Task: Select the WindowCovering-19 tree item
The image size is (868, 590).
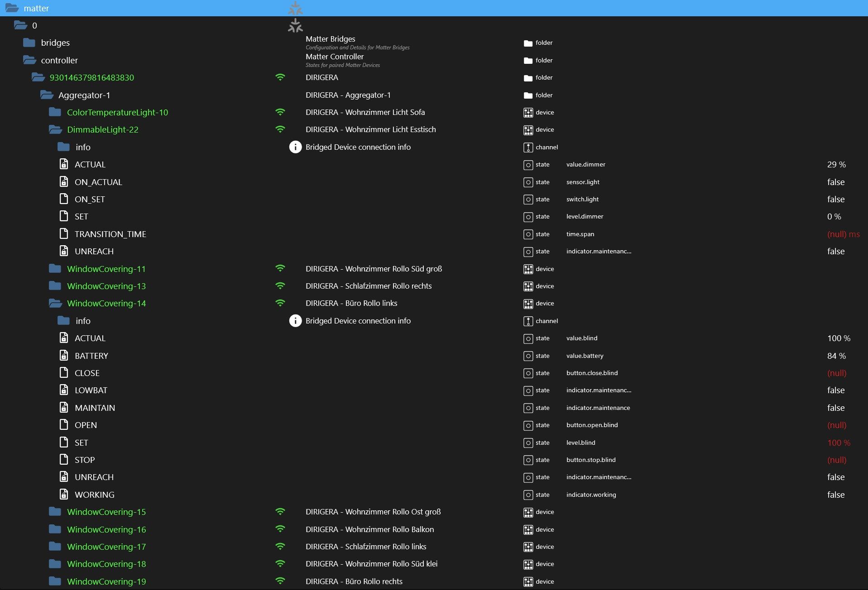Action: point(106,581)
